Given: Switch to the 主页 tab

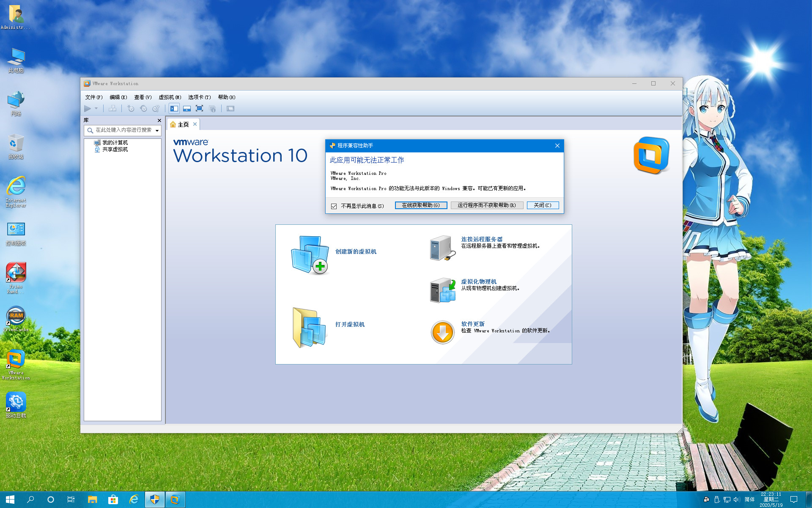Looking at the screenshot, I should (x=183, y=124).
